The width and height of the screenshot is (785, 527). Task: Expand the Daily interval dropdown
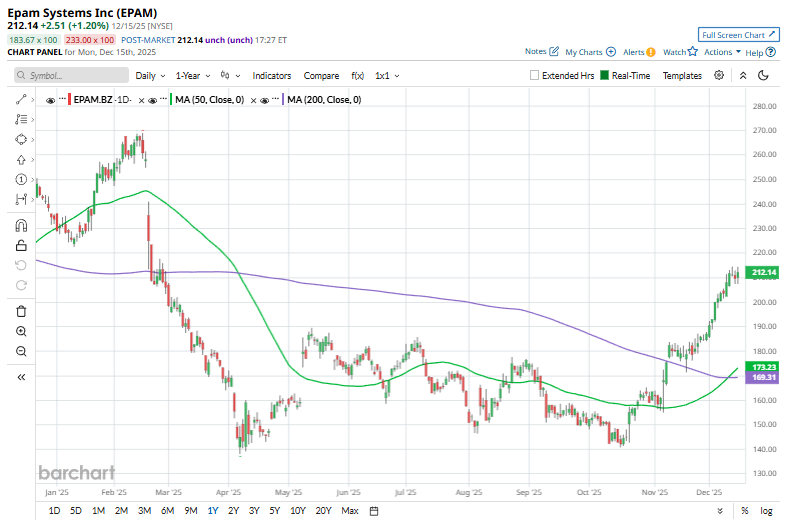(x=150, y=75)
